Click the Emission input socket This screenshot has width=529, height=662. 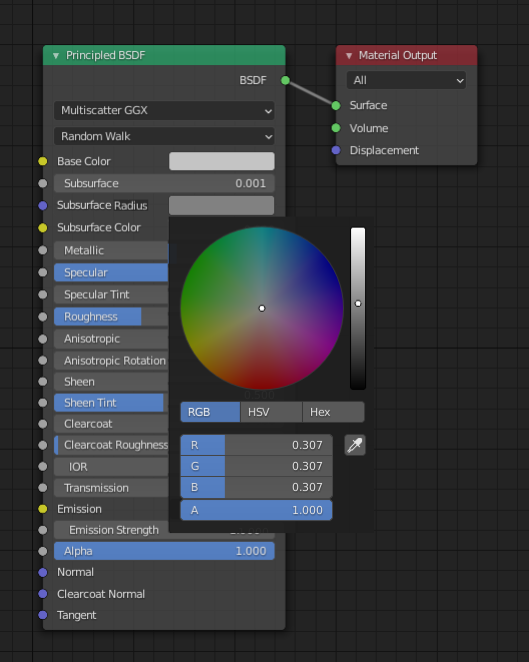[43, 509]
